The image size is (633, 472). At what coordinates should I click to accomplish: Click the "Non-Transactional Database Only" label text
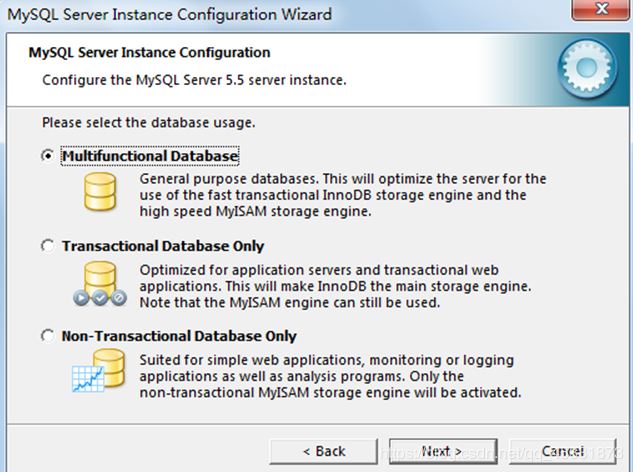[179, 337]
